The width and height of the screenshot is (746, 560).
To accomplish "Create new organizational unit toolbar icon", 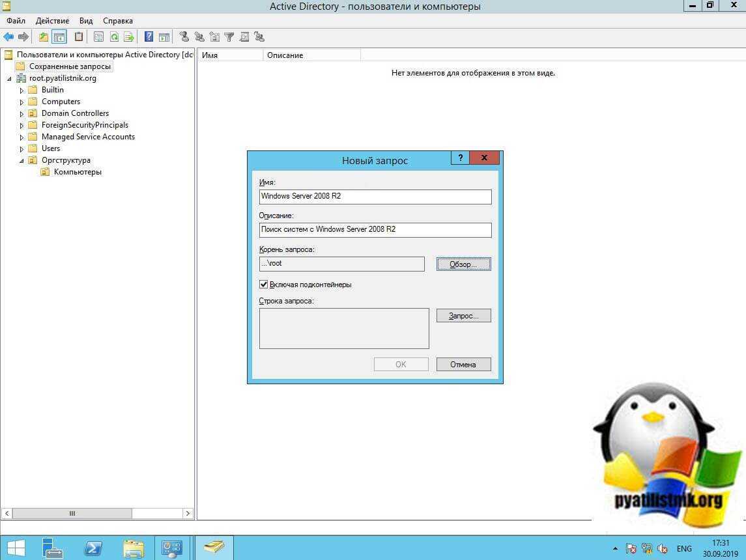I will click(214, 36).
